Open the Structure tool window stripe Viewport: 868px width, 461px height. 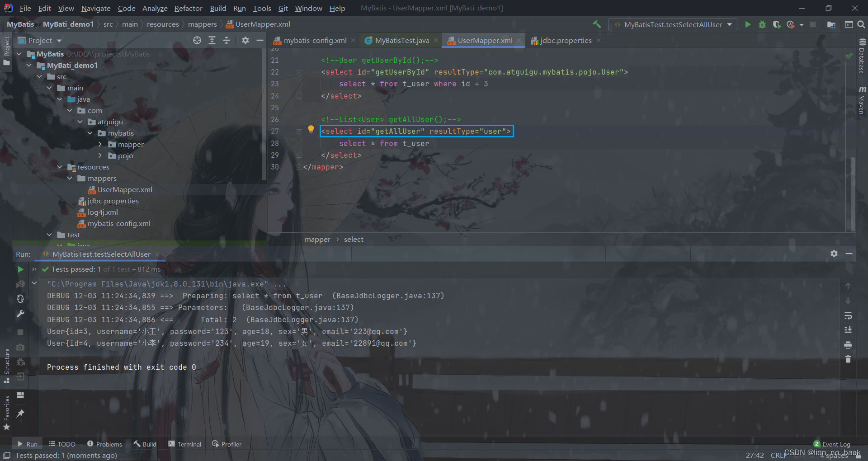pyautogui.click(x=7, y=366)
